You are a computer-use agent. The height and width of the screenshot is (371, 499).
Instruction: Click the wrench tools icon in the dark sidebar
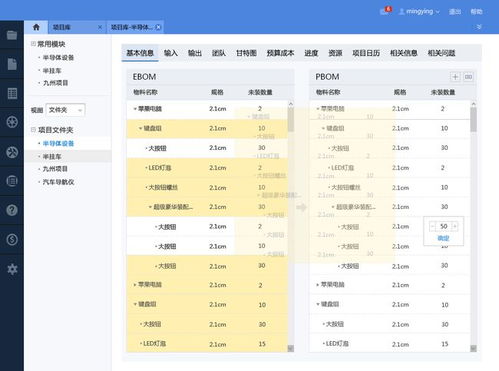pos(12,152)
